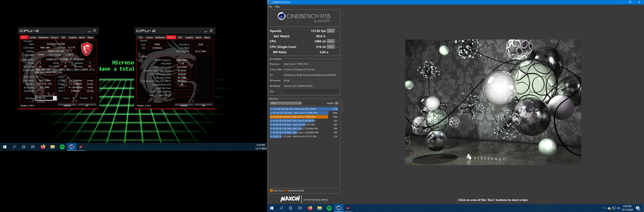Open network icon in system tray
The image size is (644, 212).
(614, 208)
